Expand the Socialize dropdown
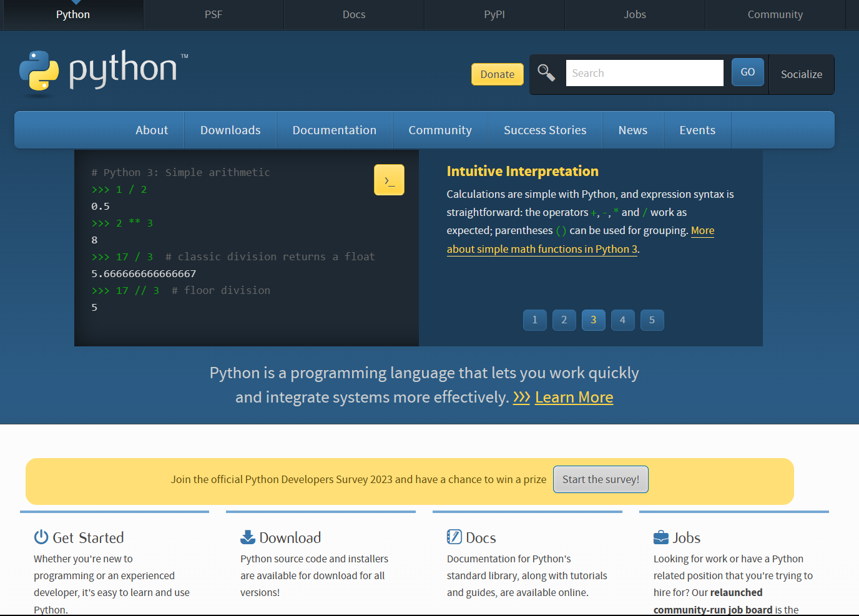This screenshot has width=859, height=616. tap(802, 74)
